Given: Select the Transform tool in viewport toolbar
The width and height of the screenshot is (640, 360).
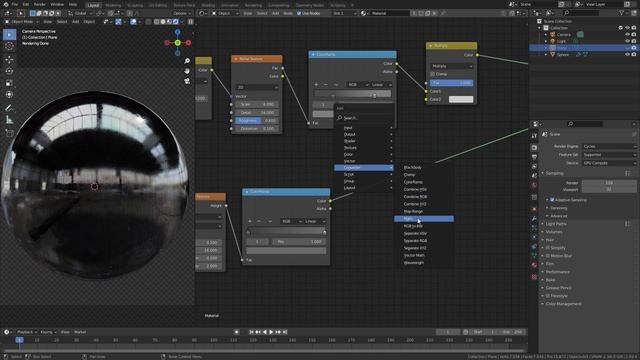Looking at the screenshot, I should point(9,94).
